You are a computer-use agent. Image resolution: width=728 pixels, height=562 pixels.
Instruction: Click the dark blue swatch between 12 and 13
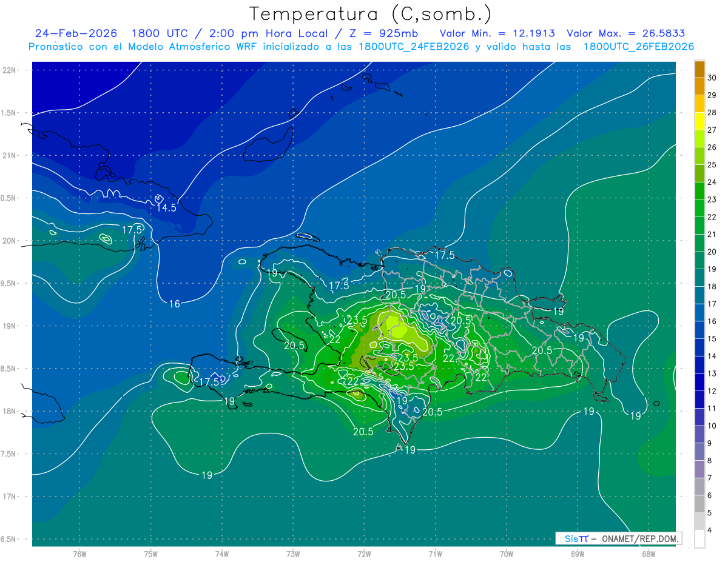coord(699,383)
